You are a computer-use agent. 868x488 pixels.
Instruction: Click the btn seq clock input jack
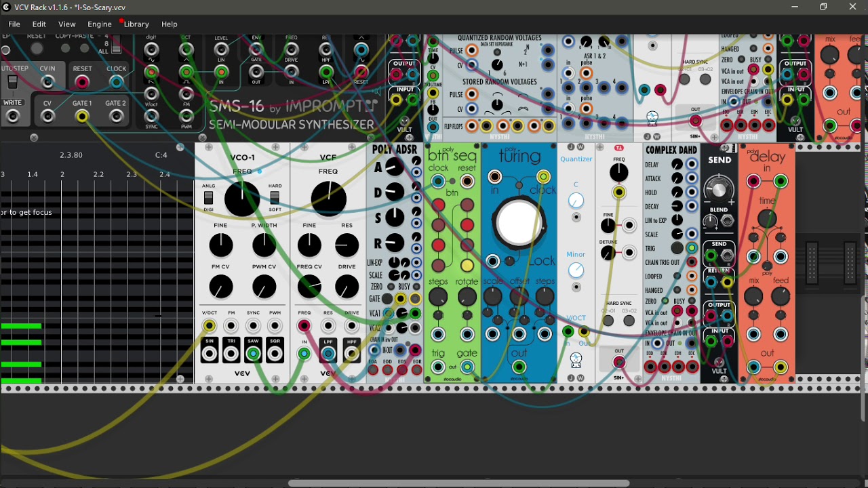click(438, 182)
